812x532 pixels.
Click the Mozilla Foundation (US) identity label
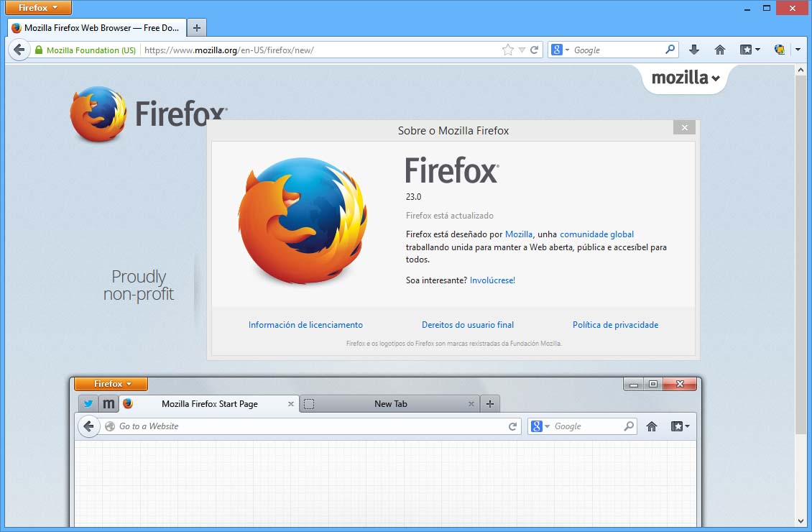tap(91, 50)
